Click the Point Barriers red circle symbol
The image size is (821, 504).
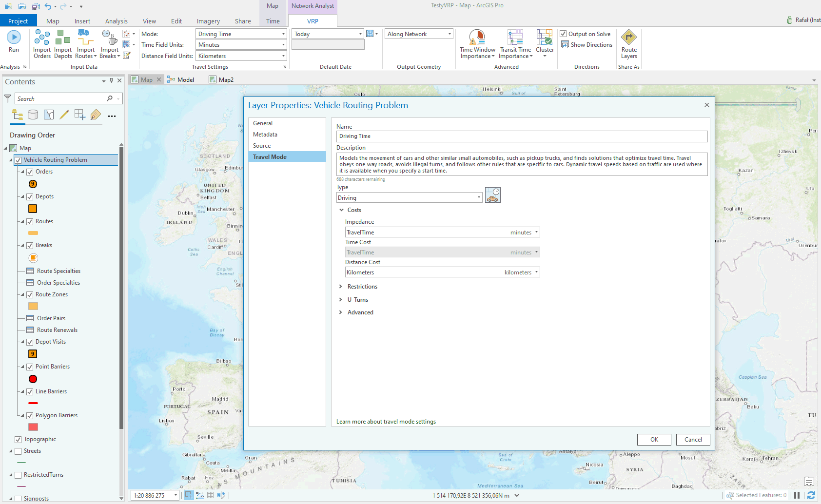33,379
